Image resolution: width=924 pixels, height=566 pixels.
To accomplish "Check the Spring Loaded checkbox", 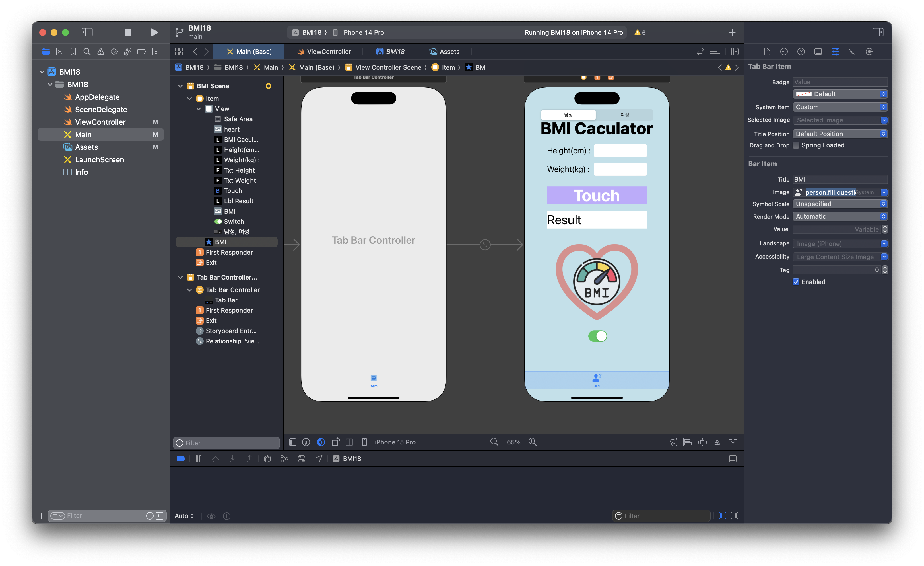I will (796, 145).
